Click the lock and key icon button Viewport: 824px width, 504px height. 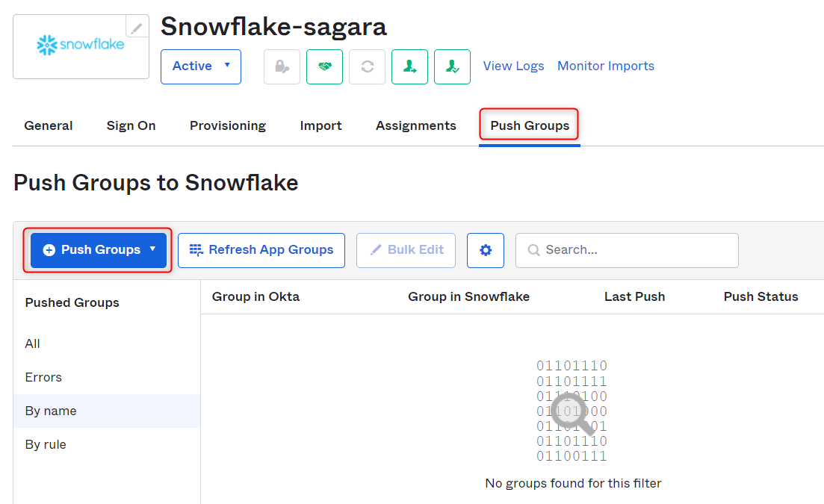(282, 66)
